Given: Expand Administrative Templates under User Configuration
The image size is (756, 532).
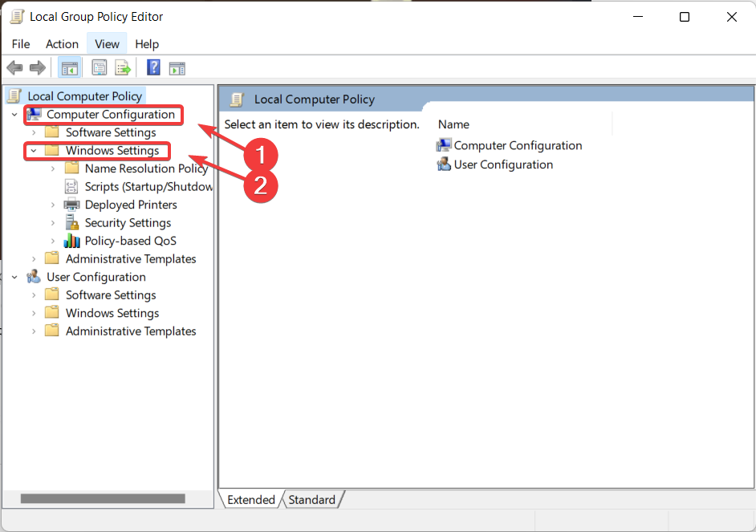Looking at the screenshot, I should point(33,331).
